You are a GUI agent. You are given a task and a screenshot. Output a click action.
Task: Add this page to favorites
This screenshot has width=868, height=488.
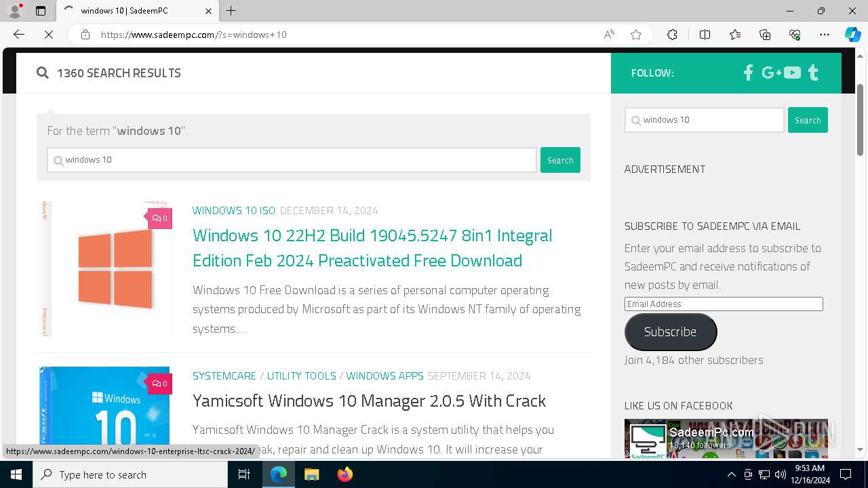coord(636,35)
